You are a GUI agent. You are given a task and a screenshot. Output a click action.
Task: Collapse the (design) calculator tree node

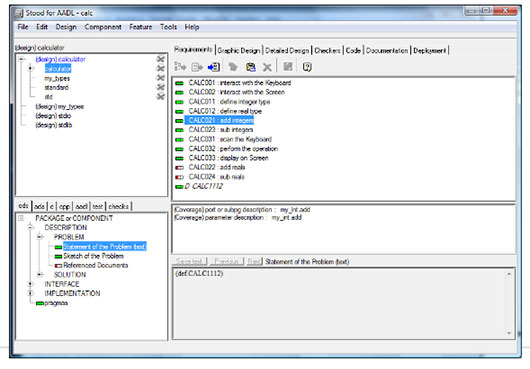coord(22,59)
